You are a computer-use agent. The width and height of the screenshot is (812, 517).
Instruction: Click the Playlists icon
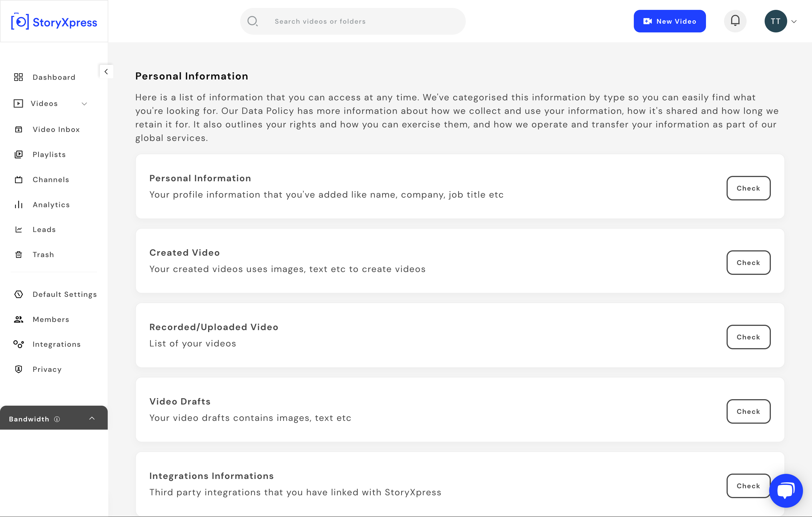19,154
